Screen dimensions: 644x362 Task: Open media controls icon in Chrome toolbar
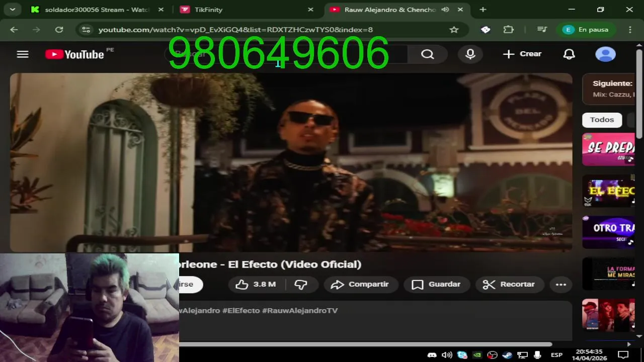click(x=542, y=30)
